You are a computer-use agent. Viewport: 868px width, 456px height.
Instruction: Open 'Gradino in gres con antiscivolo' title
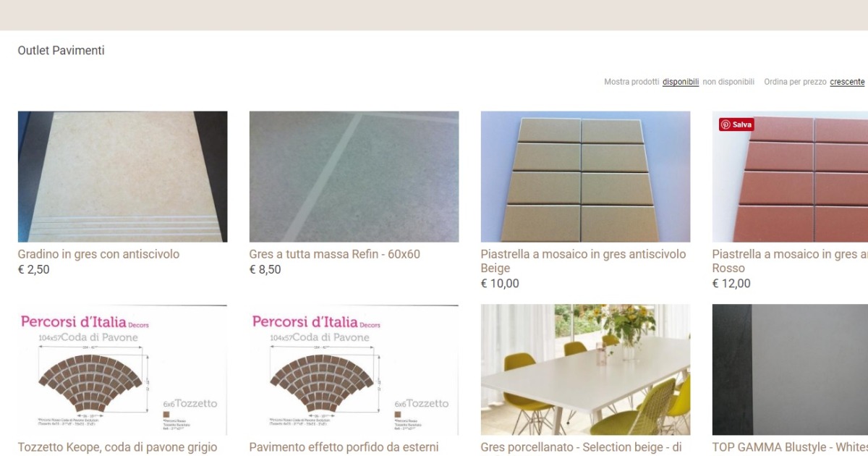pos(98,254)
